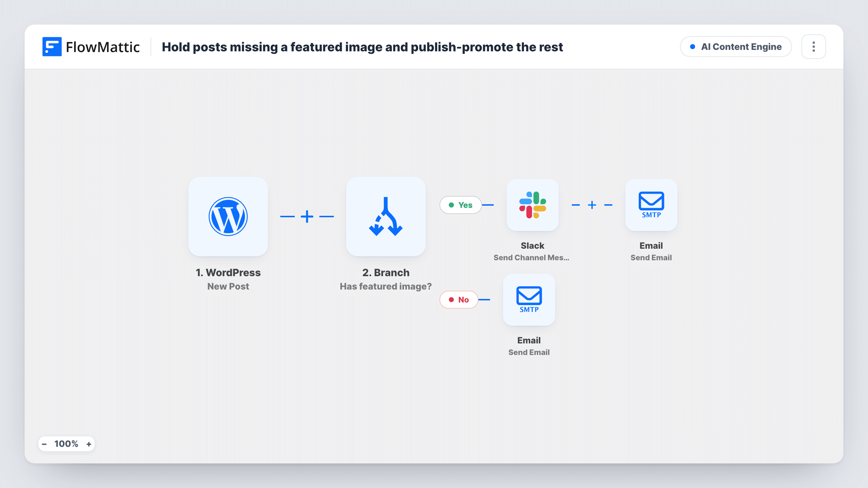The width and height of the screenshot is (868, 488).
Task: Zoom in the canvas with plus
Action: (89, 444)
